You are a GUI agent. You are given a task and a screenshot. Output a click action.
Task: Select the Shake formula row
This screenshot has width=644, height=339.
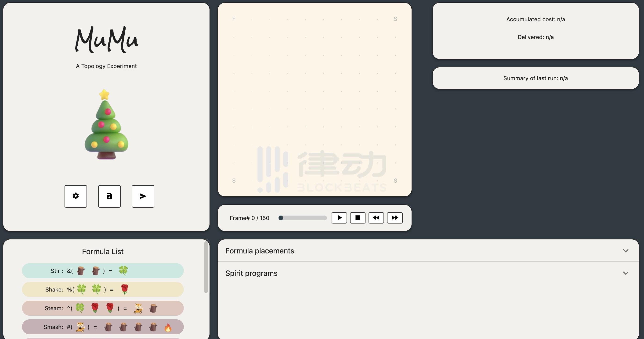pyautogui.click(x=103, y=289)
